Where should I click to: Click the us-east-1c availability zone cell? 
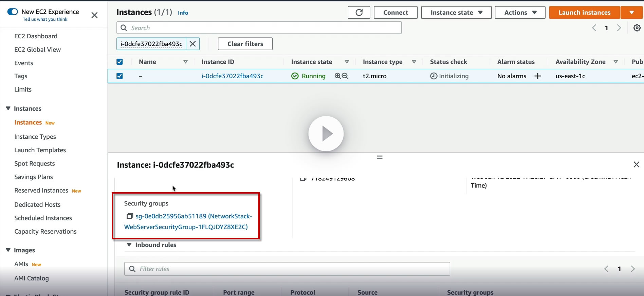[x=570, y=76]
